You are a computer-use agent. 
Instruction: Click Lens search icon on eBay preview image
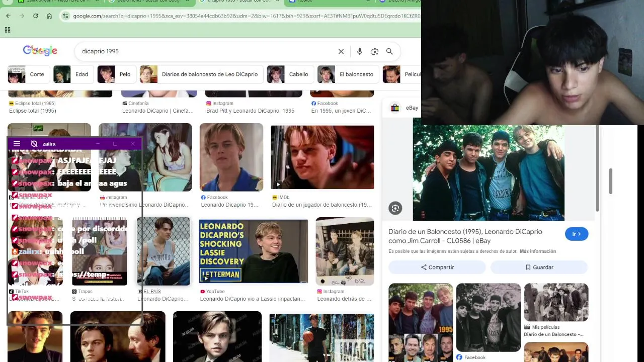(395, 208)
